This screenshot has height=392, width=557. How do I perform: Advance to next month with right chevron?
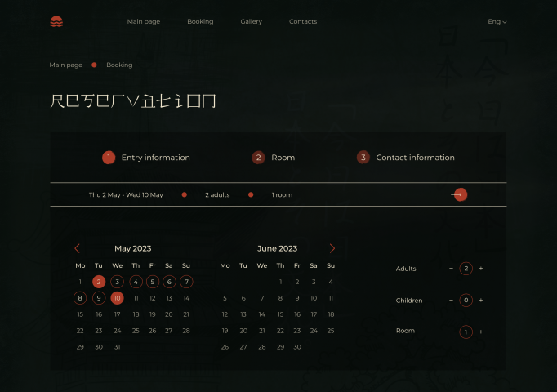[332, 248]
